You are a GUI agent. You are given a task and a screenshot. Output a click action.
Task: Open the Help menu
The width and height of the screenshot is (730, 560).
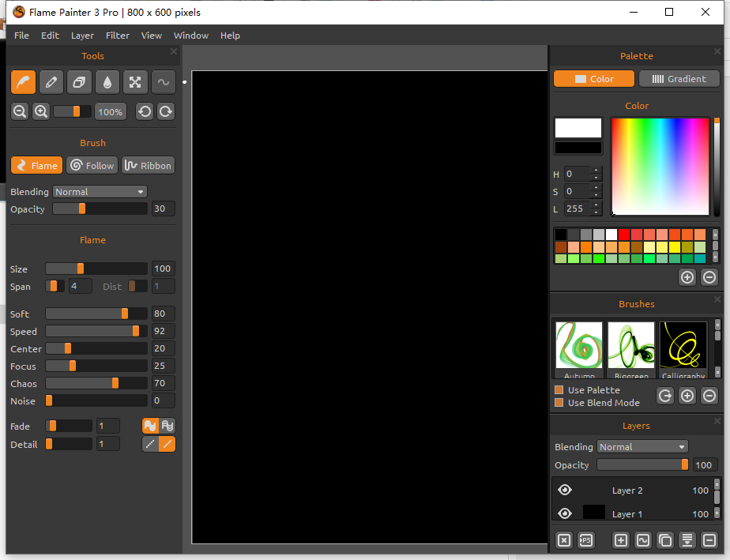(x=230, y=36)
